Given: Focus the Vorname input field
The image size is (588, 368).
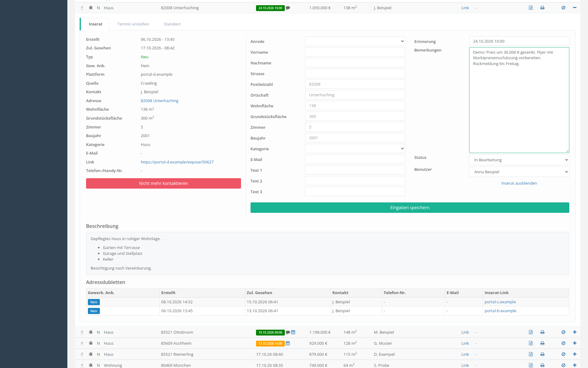Looking at the screenshot, I should click(355, 52).
